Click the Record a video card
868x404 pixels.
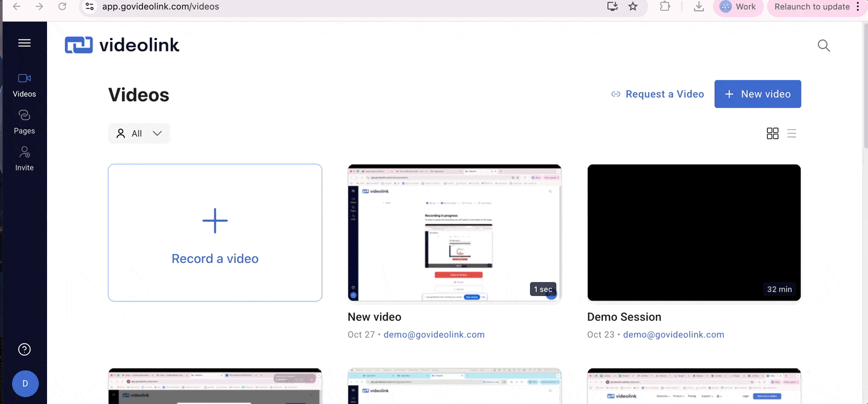coord(215,232)
